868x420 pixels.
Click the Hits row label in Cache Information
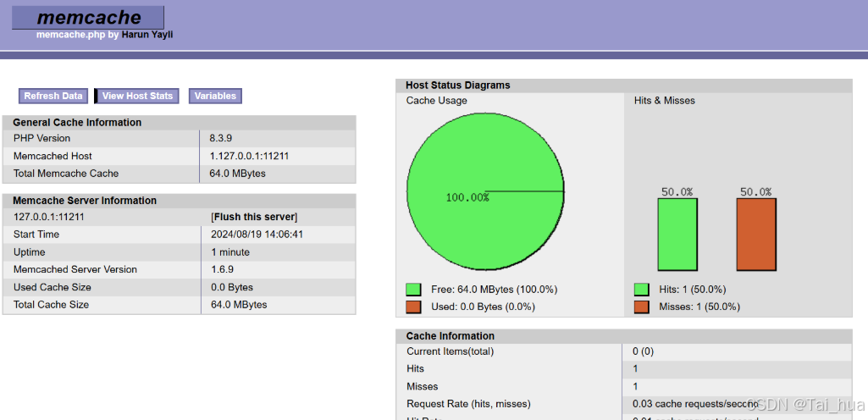point(415,368)
